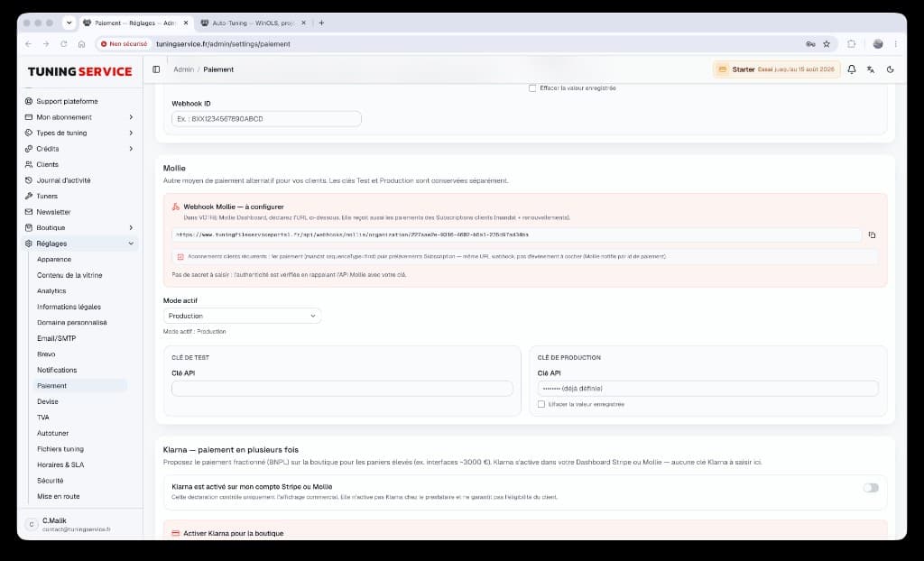Open Analytics settings page
This screenshot has height=561, width=924.
pos(51,291)
